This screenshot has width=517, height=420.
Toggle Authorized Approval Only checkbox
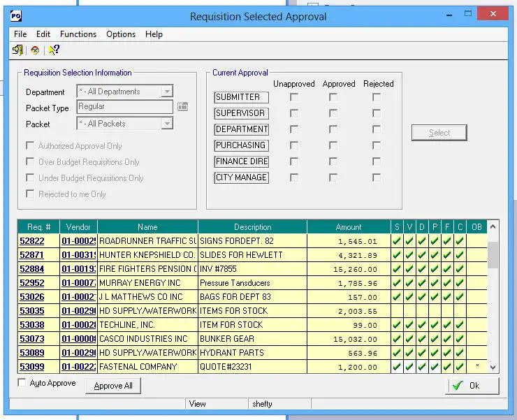(x=30, y=145)
